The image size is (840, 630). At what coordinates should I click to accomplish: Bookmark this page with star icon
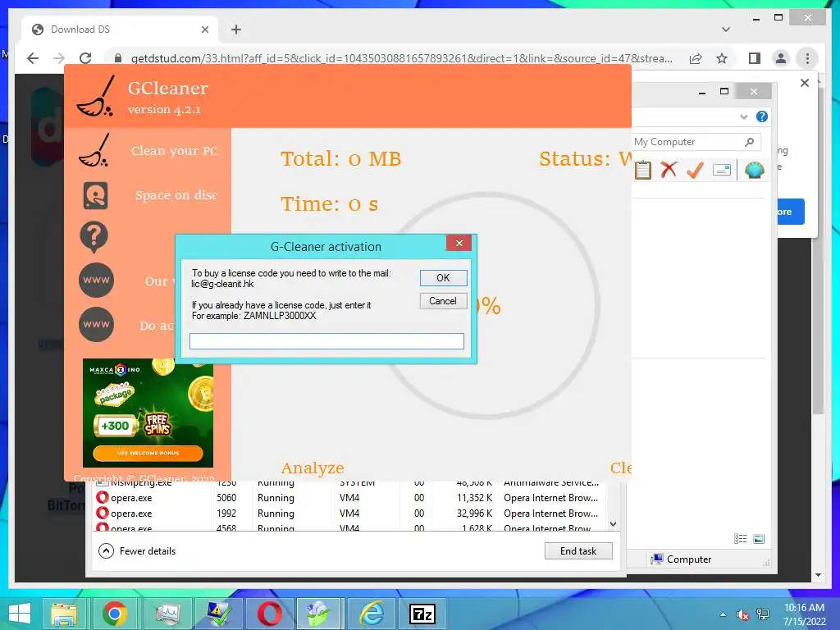[722, 58]
